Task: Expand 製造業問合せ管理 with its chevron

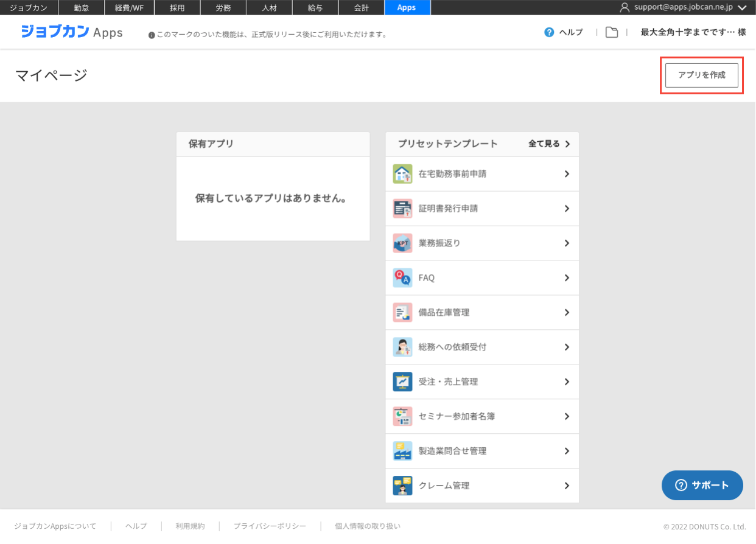Action: coord(567,452)
